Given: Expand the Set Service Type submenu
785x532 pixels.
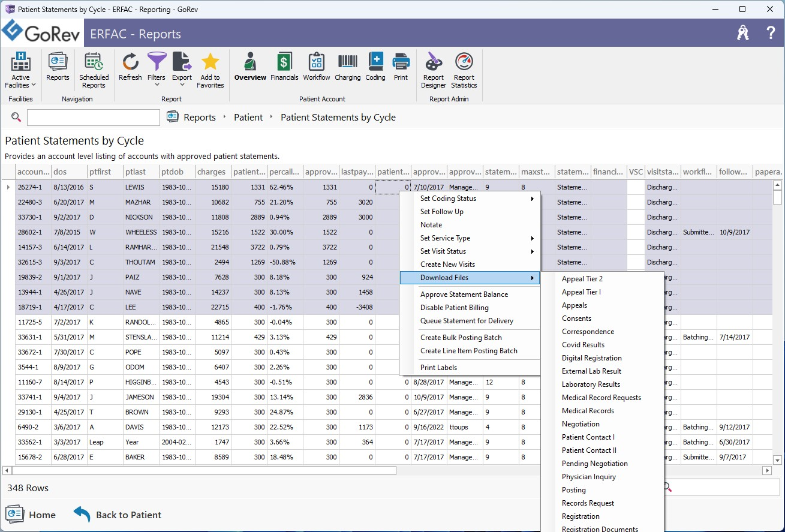Looking at the screenshot, I should (x=470, y=238).
